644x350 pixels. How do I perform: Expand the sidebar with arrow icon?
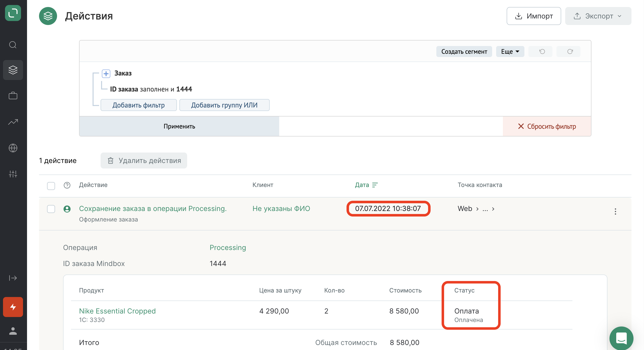(x=13, y=278)
